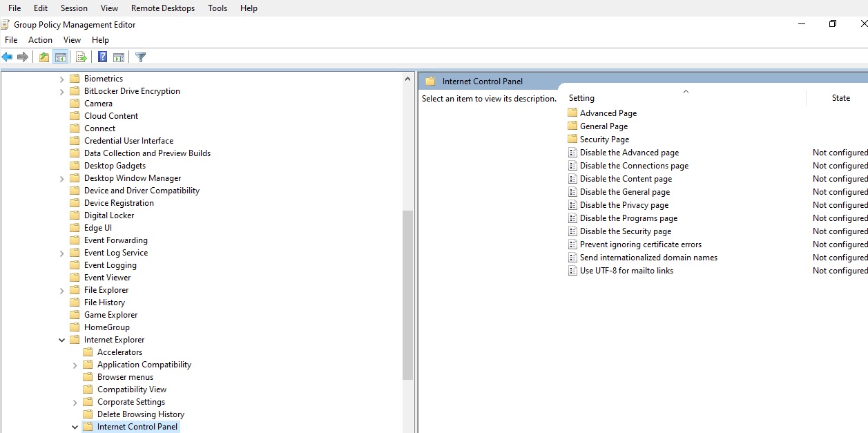Click the Group Policy Management Editor title icon
The height and width of the screenshot is (433, 868).
click(x=6, y=25)
